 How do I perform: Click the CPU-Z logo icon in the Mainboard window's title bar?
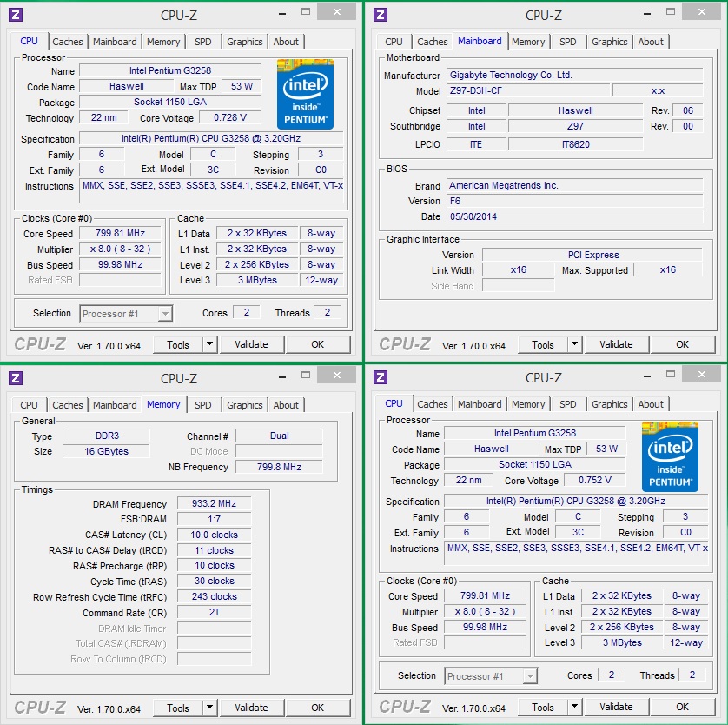381,15
